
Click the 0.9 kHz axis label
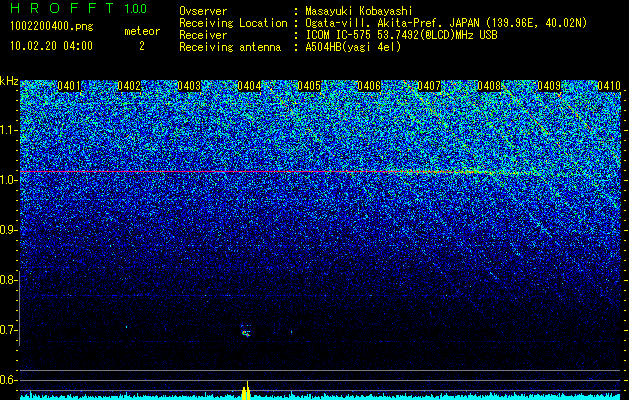[8, 230]
